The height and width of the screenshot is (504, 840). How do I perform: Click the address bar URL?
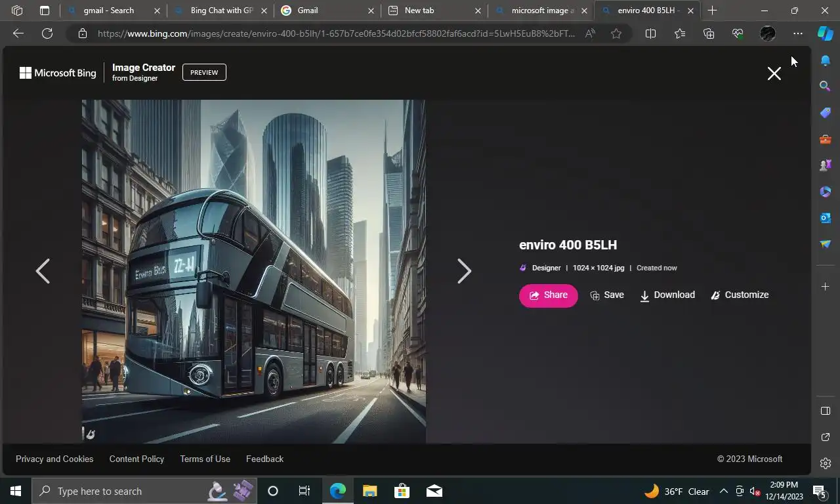pos(336,33)
